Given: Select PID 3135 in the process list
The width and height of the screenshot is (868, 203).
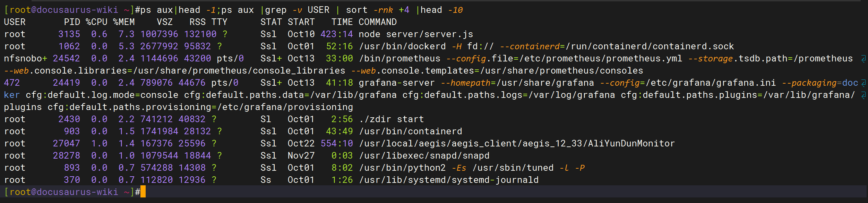Looking at the screenshot, I should pyautogui.click(x=69, y=34).
